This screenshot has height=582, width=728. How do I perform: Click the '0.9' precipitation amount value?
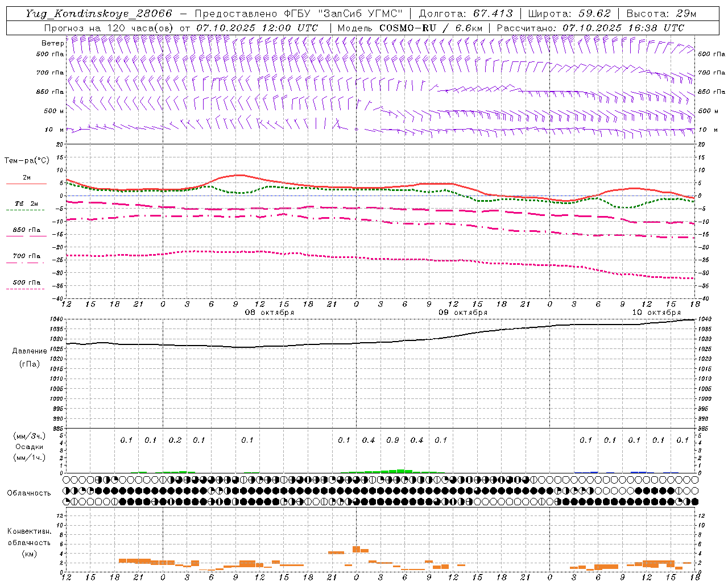[392, 440]
